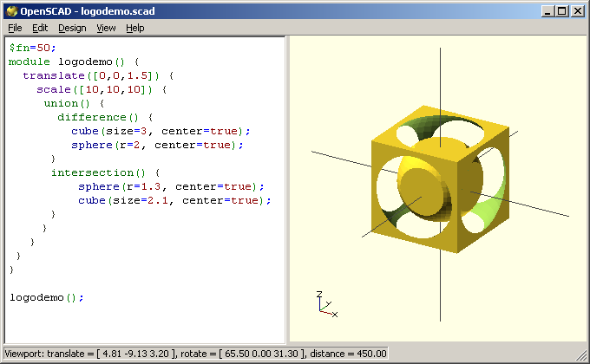This screenshot has width=590, height=364.
Task: Click the XYZ axis orientation indicator
Action: 326,304
